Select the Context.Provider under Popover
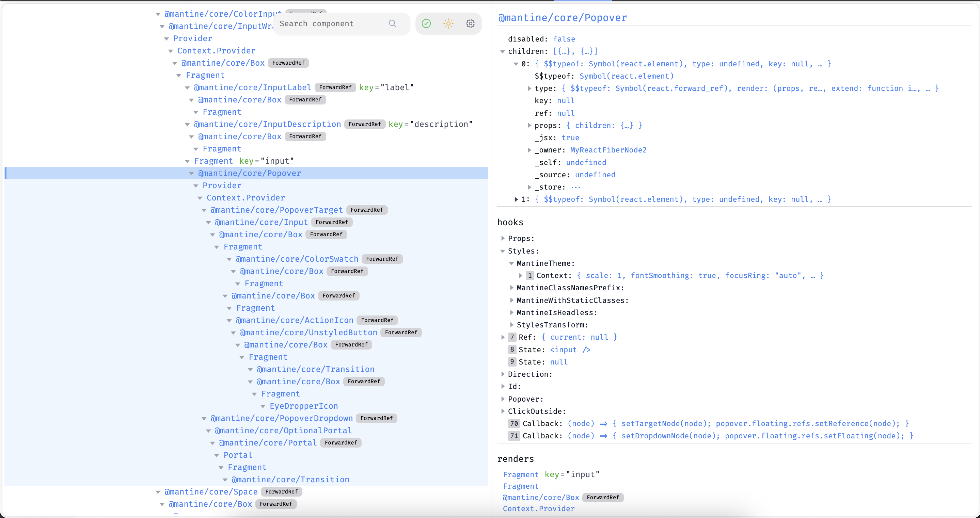The image size is (980, 518). (x=246, y=198)
